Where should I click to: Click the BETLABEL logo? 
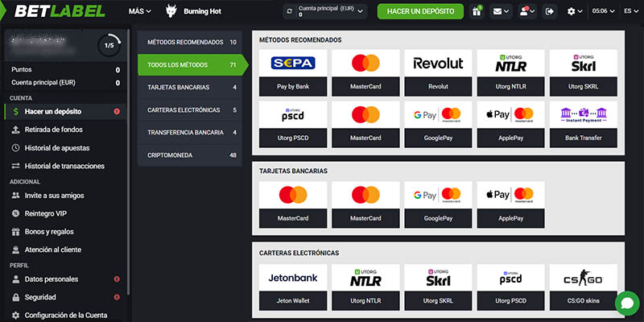tap(56, 11)
